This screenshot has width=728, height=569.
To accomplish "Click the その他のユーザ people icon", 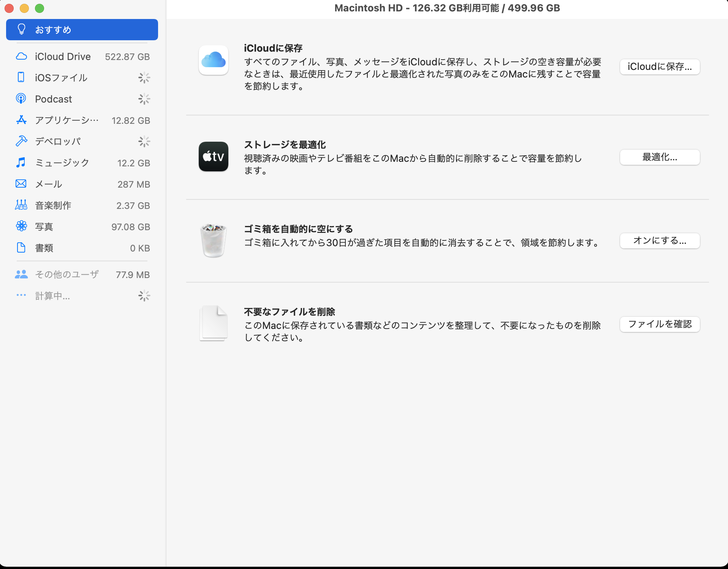I will (x=21, y=274).
